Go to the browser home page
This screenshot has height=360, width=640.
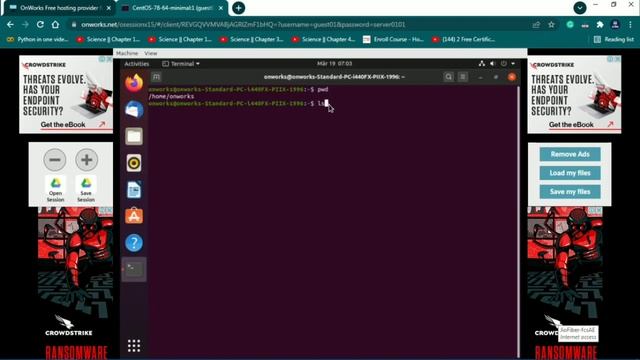[56, 24]
